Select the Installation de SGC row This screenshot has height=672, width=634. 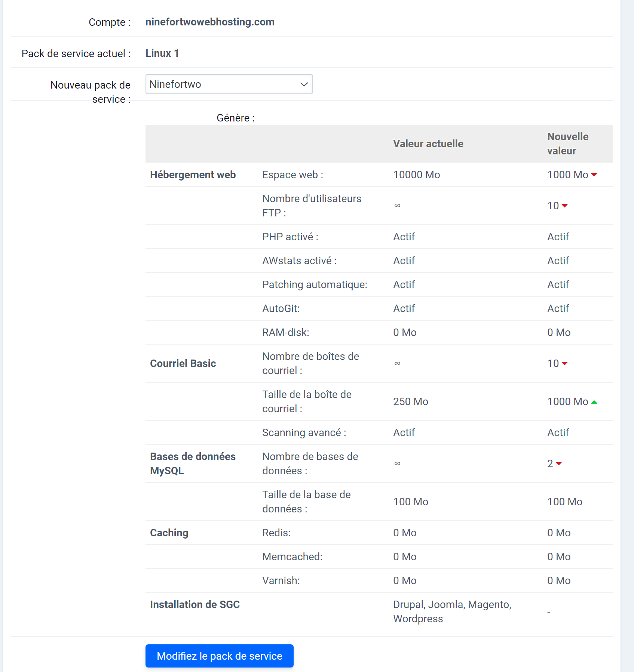pyautogui.click(x=195, y=604)
